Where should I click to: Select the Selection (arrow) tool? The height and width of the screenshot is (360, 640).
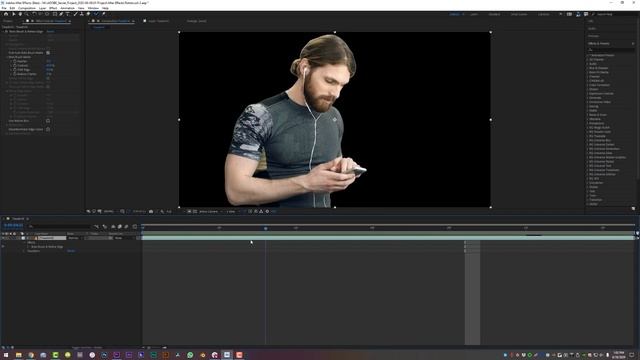13,14
